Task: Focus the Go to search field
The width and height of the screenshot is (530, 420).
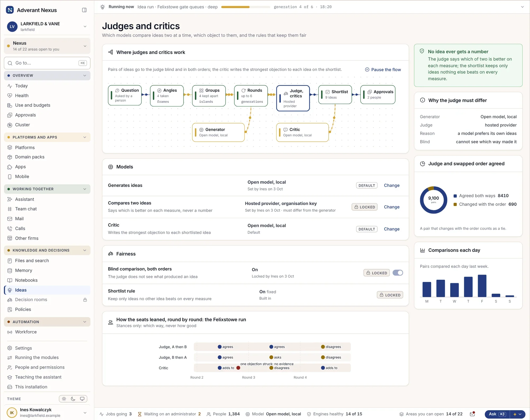Action: 47,63
